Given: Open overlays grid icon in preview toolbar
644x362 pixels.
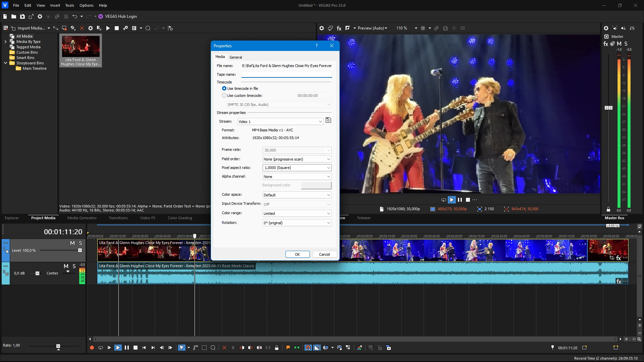Looking at the screenshot, I should (x=423, y=28).
